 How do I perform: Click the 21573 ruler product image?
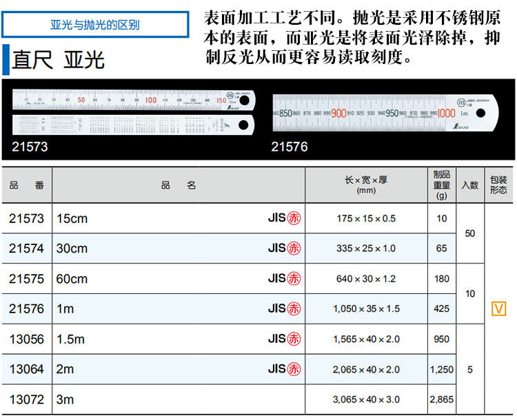click(x=134, y=112)
